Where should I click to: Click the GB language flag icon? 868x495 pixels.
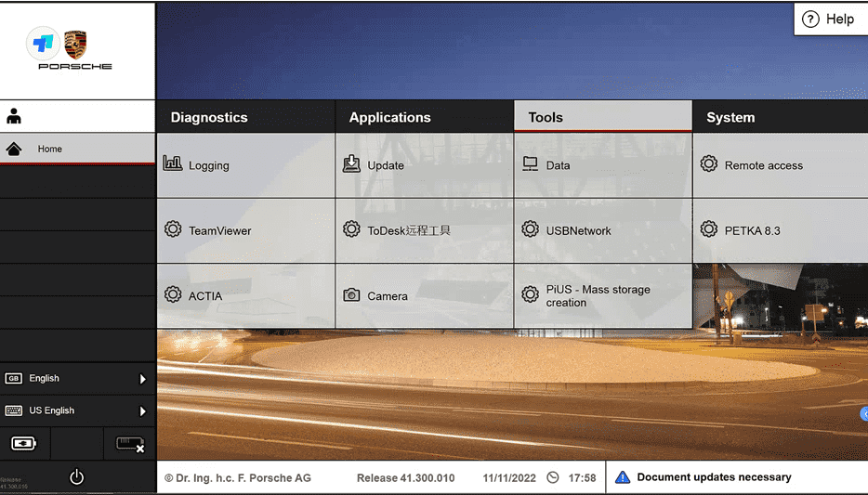[x=13, y=378]
